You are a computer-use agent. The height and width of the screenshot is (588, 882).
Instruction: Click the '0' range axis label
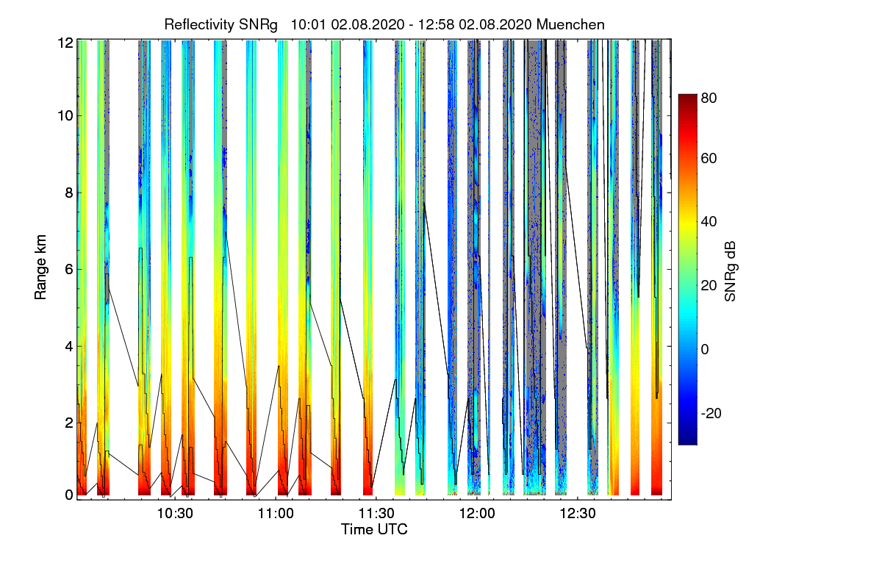pyautogui.click(x=68, y=495)
